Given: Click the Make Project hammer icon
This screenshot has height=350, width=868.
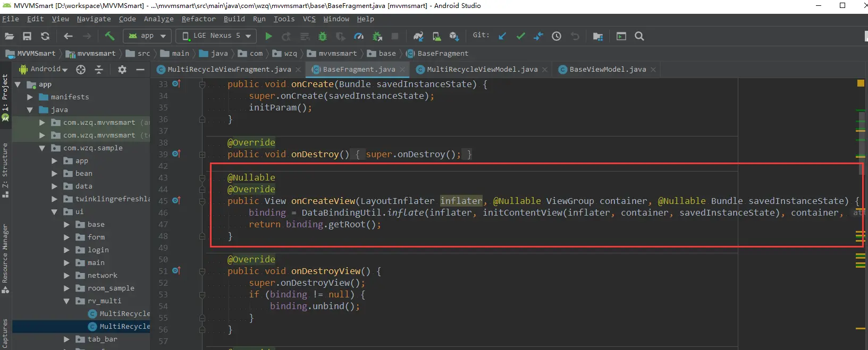Looking at the screenshot, I should click(109, 36).
